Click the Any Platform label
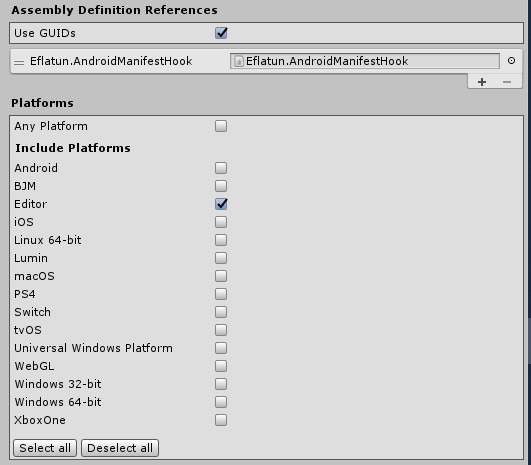This screenshot has height=465, width=531. (x=51, y=126)
